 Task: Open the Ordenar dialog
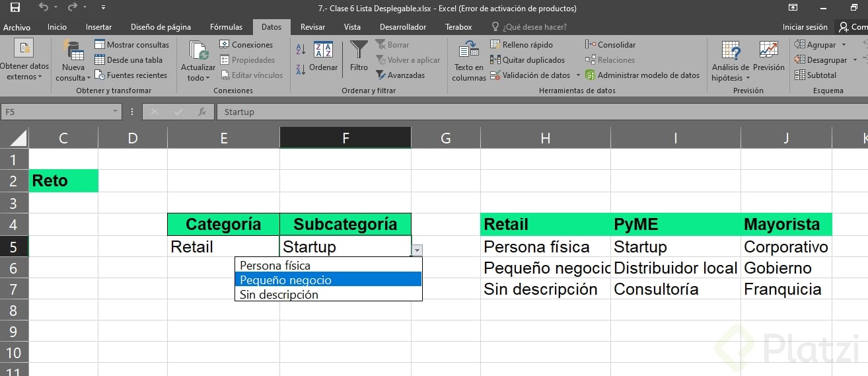[x=323, y=56]
